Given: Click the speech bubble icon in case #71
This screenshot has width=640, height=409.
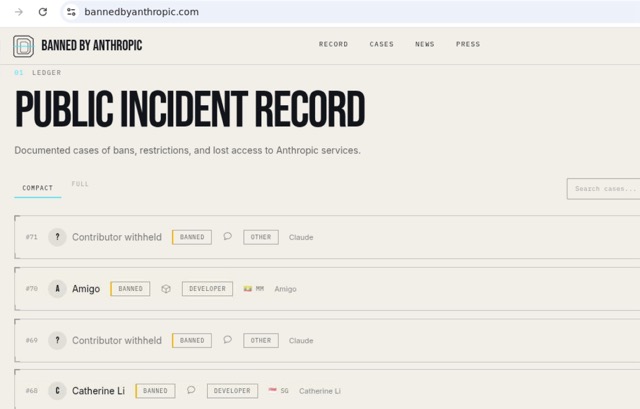Looking at the screenshot, I should point(227,236).
